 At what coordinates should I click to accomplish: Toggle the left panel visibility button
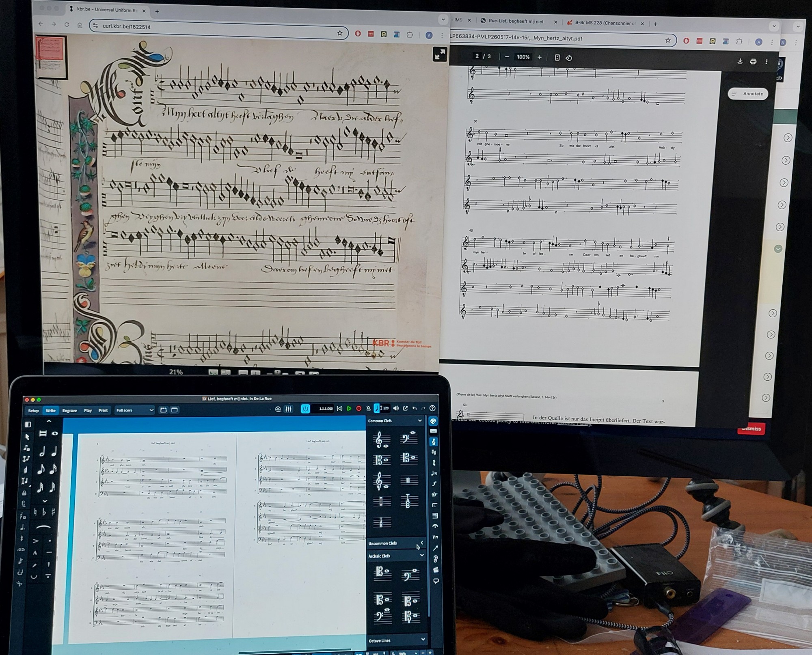28,424
